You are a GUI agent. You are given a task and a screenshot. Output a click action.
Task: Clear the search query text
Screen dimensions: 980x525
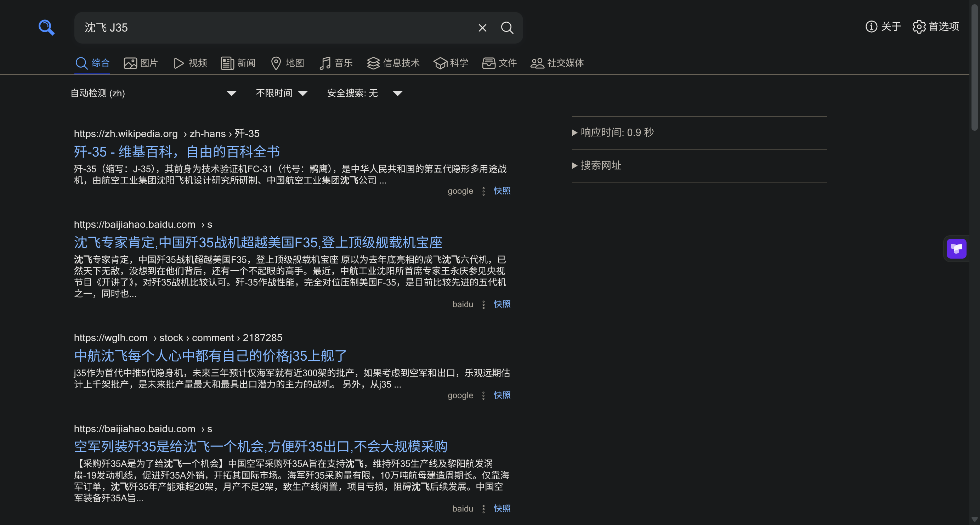click(x=482, y=28)
